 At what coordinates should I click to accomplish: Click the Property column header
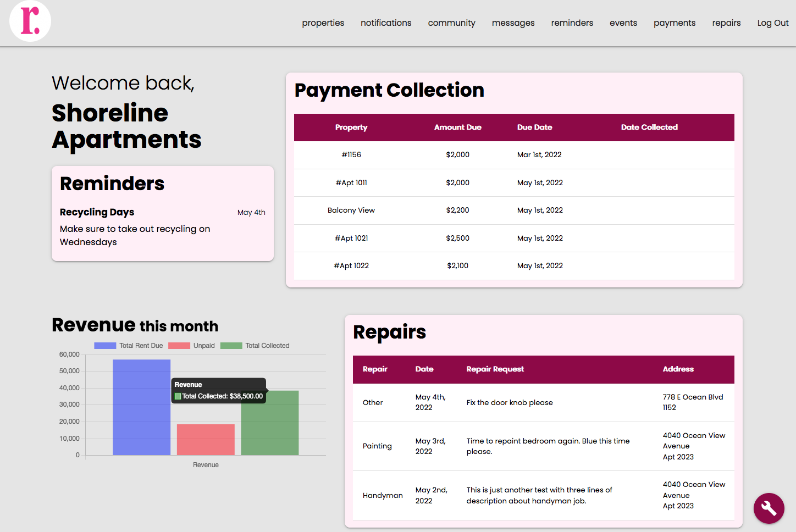[351, 128]
